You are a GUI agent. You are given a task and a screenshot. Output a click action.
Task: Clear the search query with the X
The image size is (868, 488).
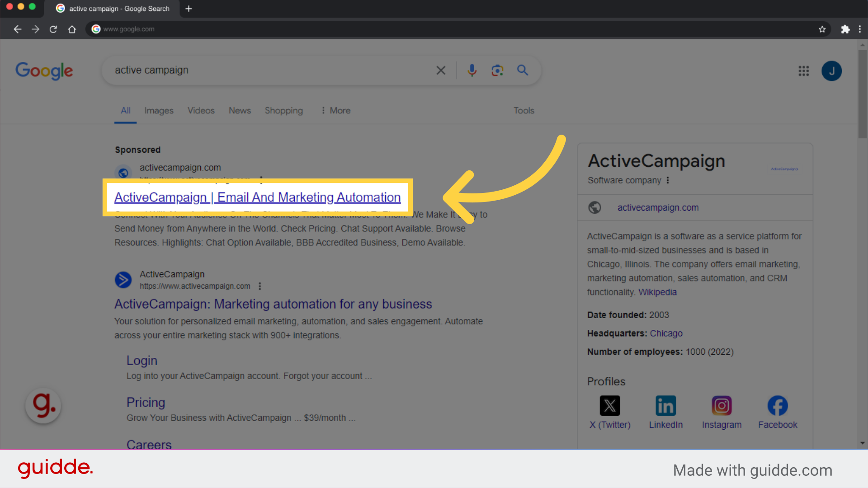pyautogui.click(x=441, y=70)
